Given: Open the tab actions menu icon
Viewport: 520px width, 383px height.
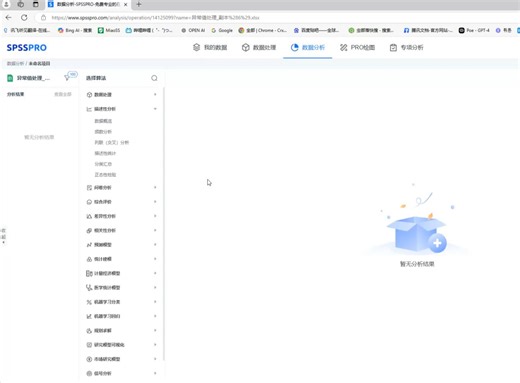Looking at the screenshot, I should pos(36,4).
